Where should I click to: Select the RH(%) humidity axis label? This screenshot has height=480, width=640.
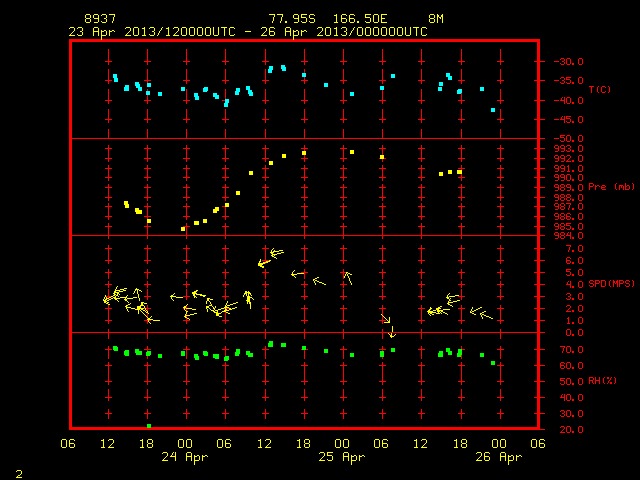pos(602,381)
